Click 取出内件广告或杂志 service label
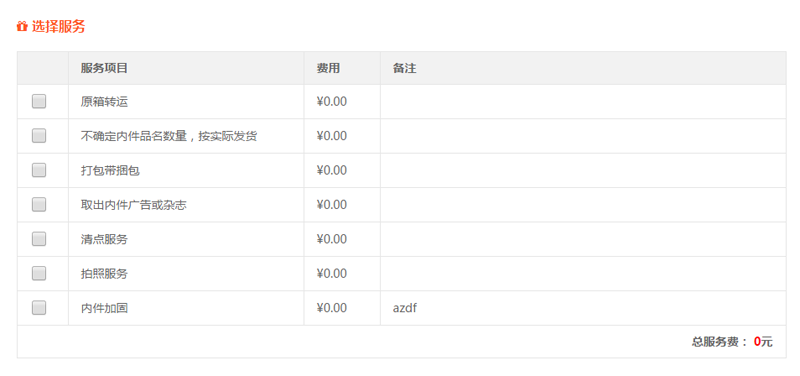 pos(134,205)
